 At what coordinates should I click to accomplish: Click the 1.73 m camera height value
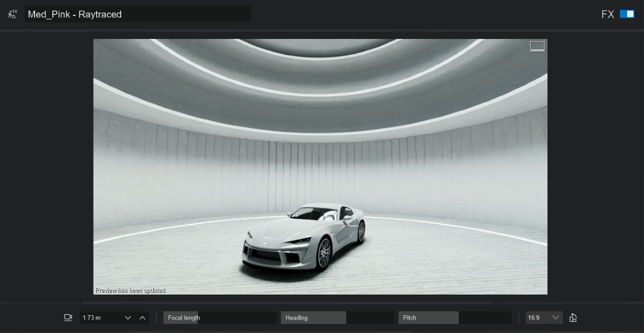100,318
